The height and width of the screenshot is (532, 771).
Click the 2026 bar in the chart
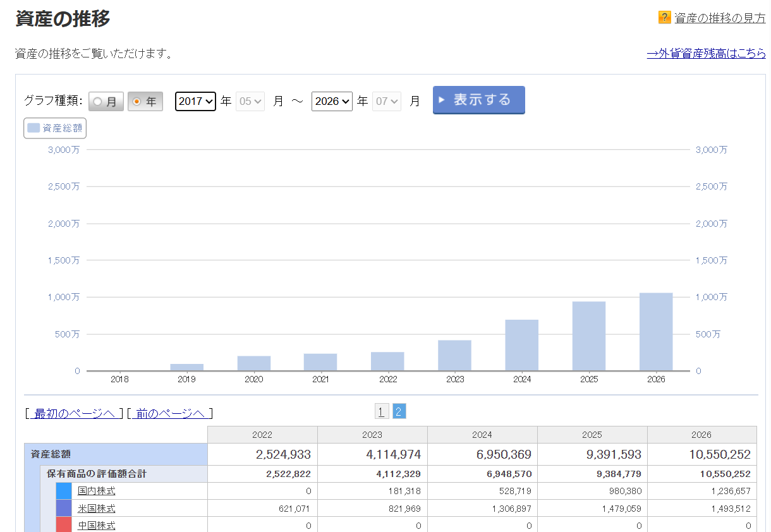656,332
